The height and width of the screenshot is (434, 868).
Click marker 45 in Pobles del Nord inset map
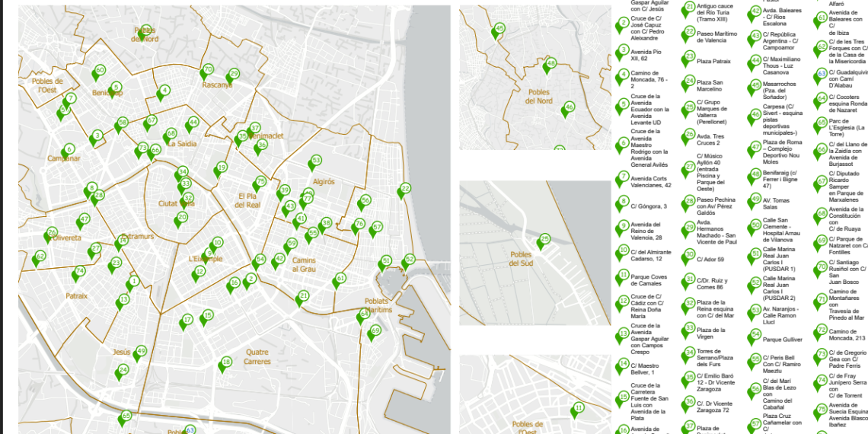498,31
